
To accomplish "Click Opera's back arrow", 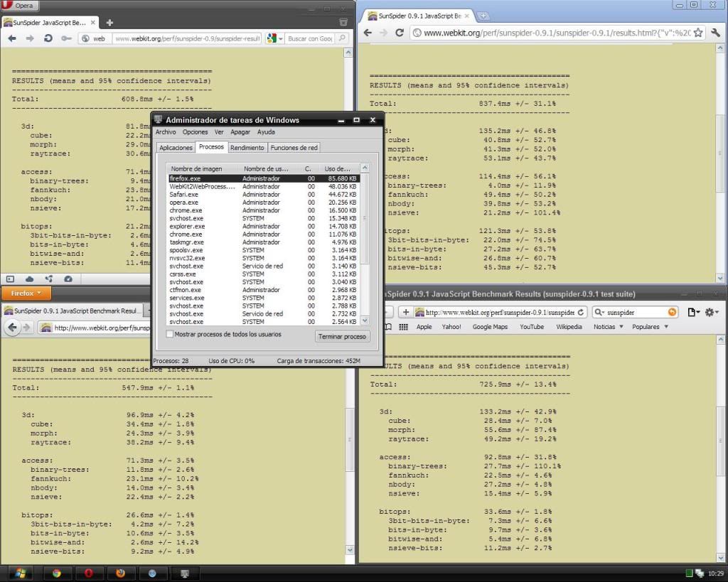I will [x=12, y=38].
